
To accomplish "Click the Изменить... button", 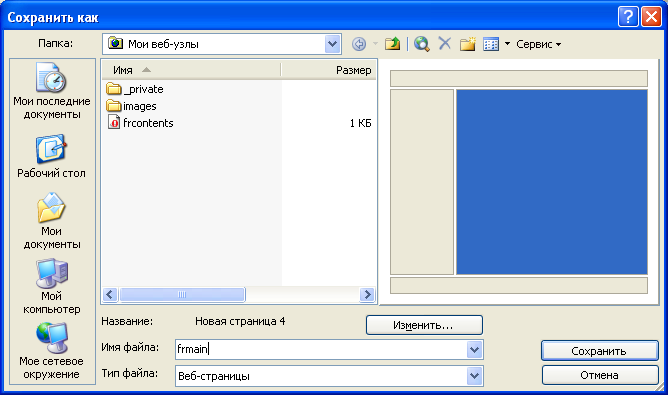I will pos(424,325).
